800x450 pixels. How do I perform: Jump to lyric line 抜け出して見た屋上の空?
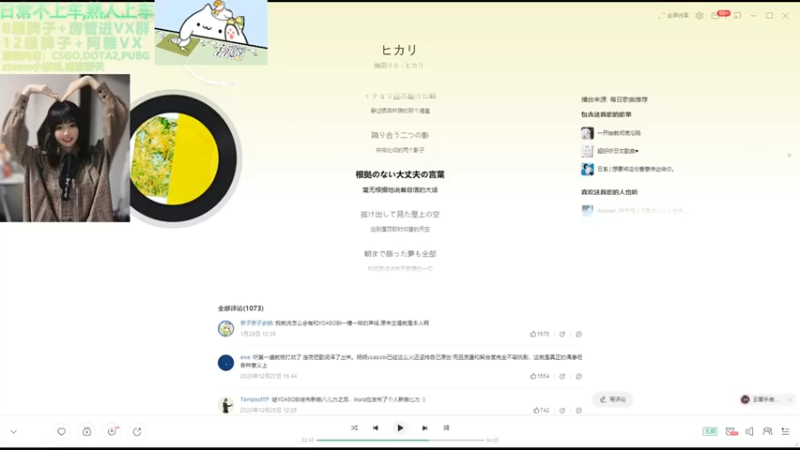point(400,214)
